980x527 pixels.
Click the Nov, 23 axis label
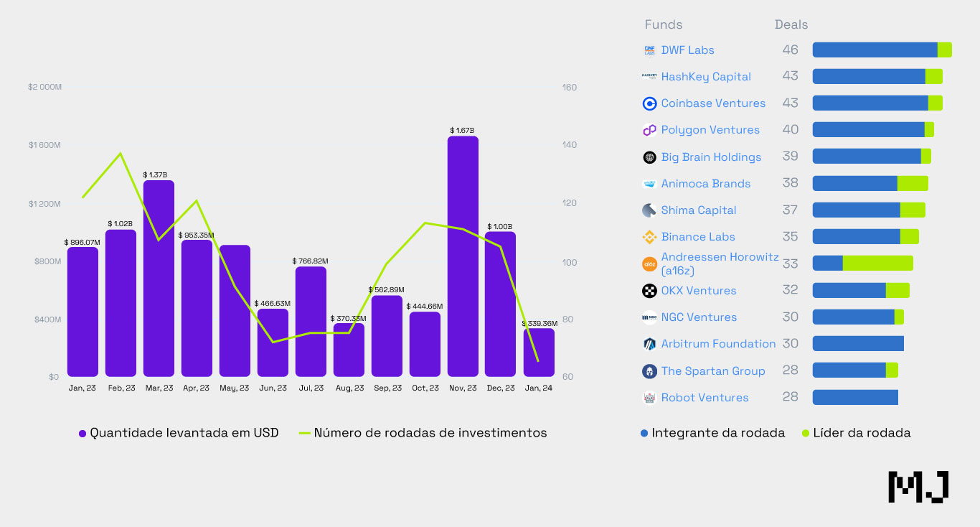tap(463, 388)
